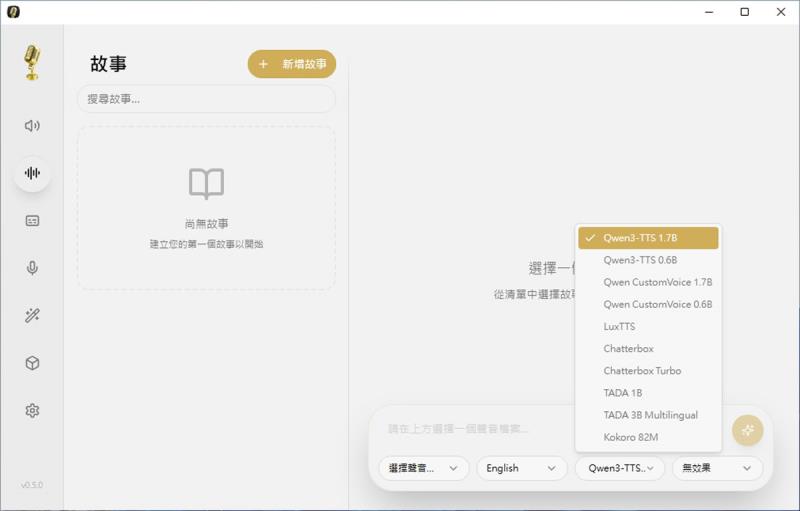Choose Qwen CustomVoice 1.7B
The width and height of the screenshot is (800, 511).
point(648,283)
